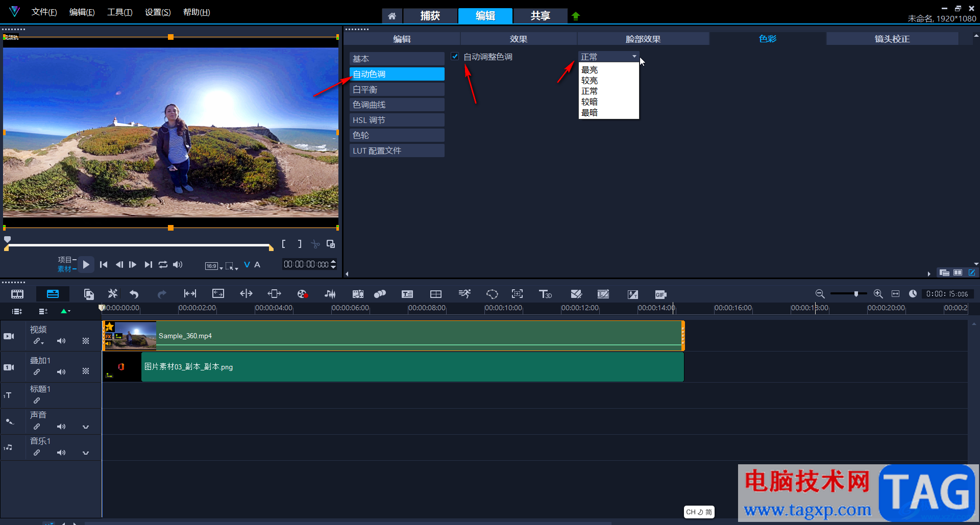980x525 pixels.
Task: Click the project duration clock icon
Action: (913, 294)
